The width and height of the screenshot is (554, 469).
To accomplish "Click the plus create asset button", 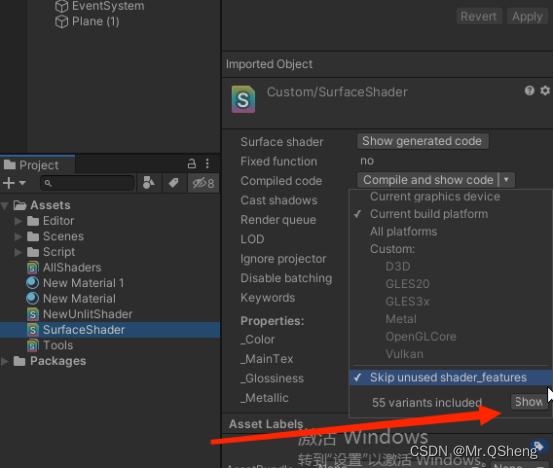I will coord(8,183).
